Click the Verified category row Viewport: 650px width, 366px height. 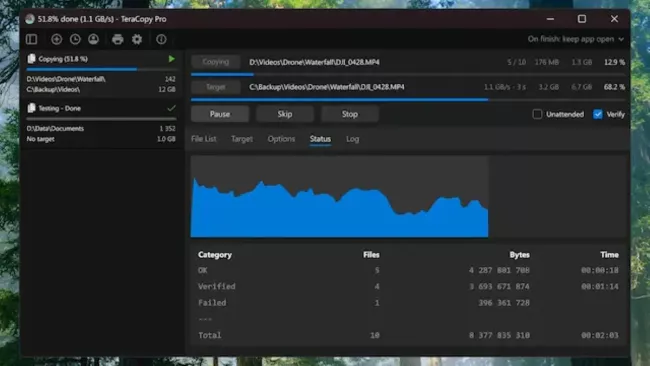click(x=408, y=286)
